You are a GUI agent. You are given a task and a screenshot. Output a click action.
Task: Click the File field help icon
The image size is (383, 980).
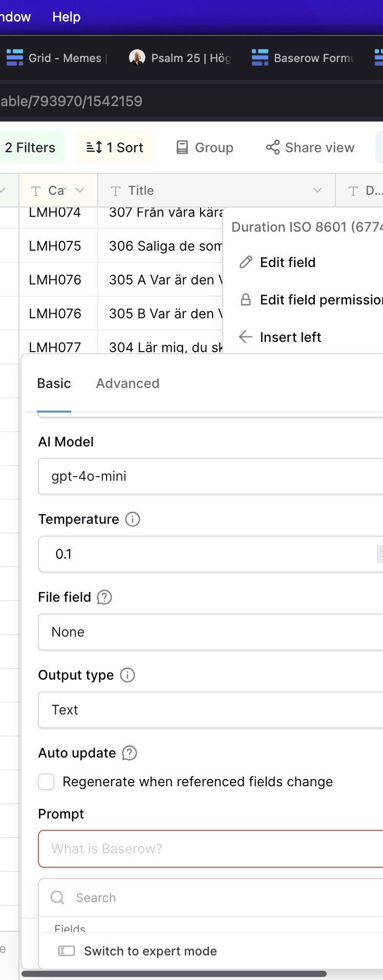[104, 597]
